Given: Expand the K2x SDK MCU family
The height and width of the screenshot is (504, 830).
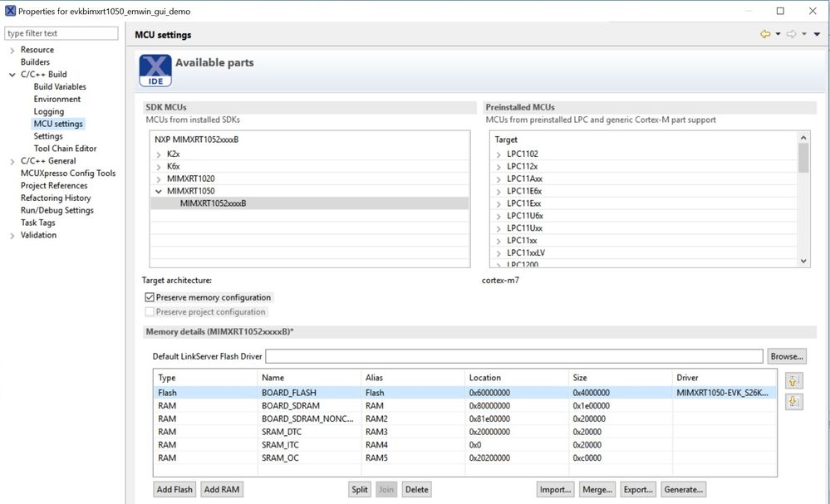Looking at the screenshot, I should 159,154.
